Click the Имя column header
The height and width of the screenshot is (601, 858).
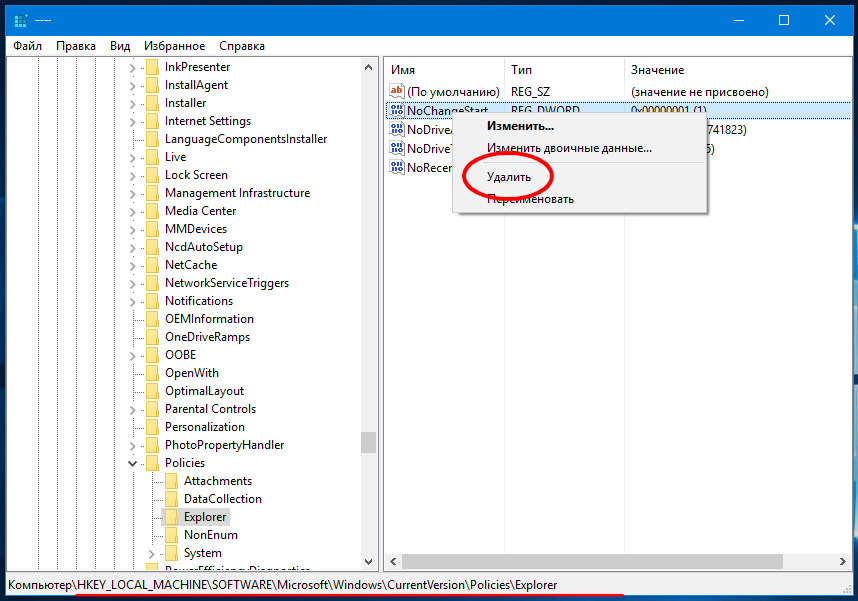coord(403,70)
